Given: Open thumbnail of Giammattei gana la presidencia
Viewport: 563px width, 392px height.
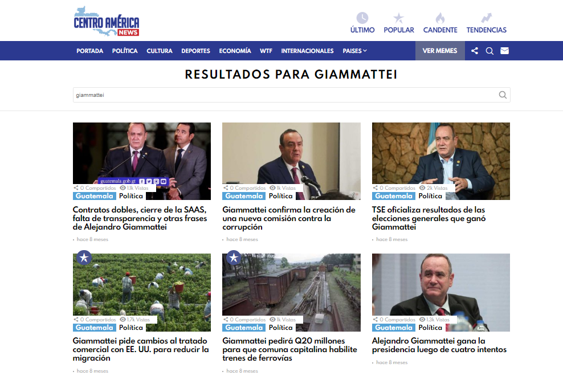Looking at the screenshot, I should pos(441,292).
